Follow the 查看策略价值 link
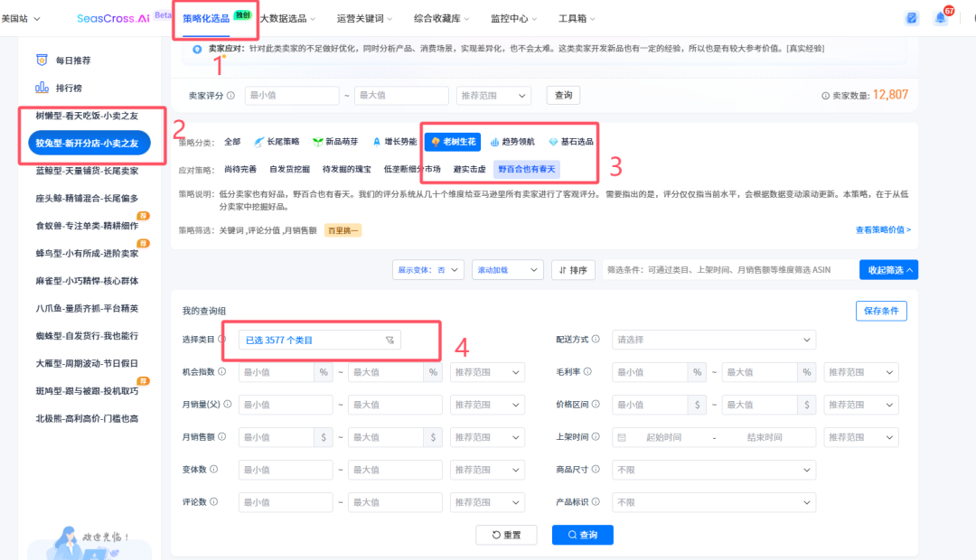The image size is (976, 560). (884, 229)
